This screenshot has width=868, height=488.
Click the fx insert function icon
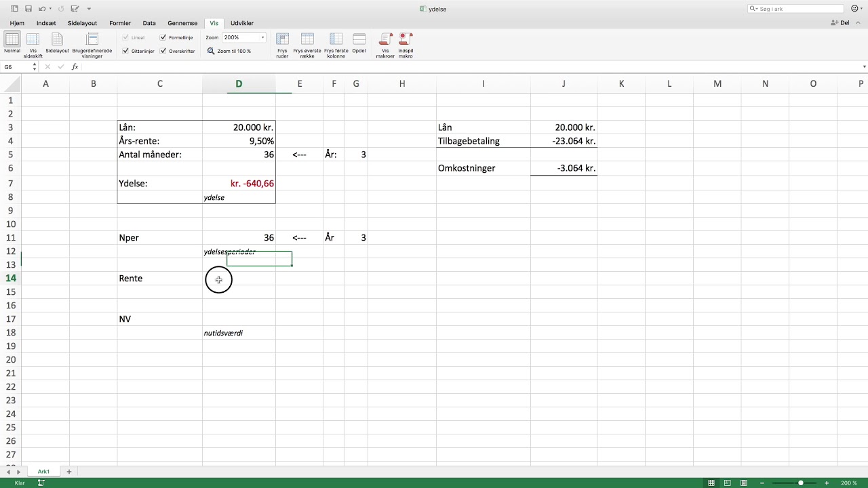pyautogui.click(x=75, y=67)
